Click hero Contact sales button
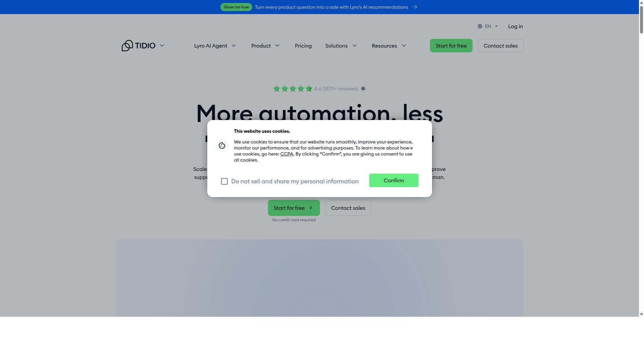Viewport: 644px width, 362px height. pyautogui.click(x=348, y=208)
